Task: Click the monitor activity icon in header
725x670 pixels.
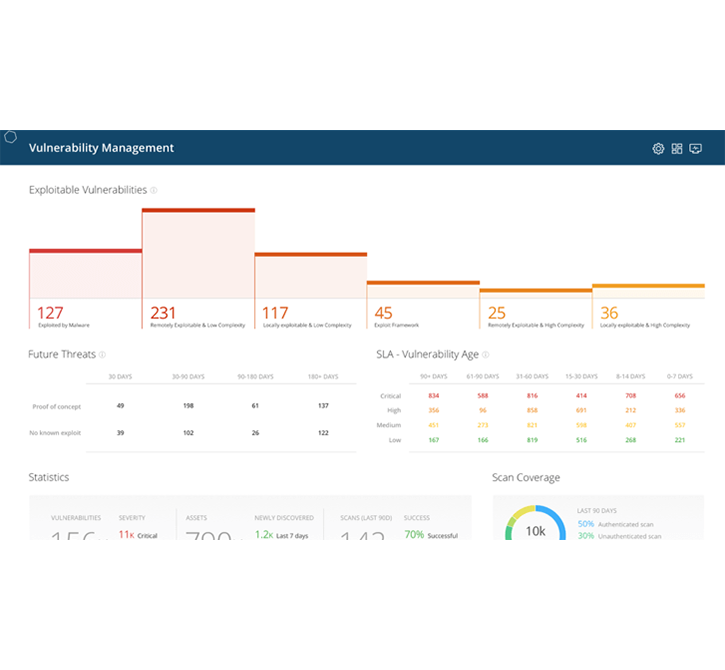Action: coord(695,148)
